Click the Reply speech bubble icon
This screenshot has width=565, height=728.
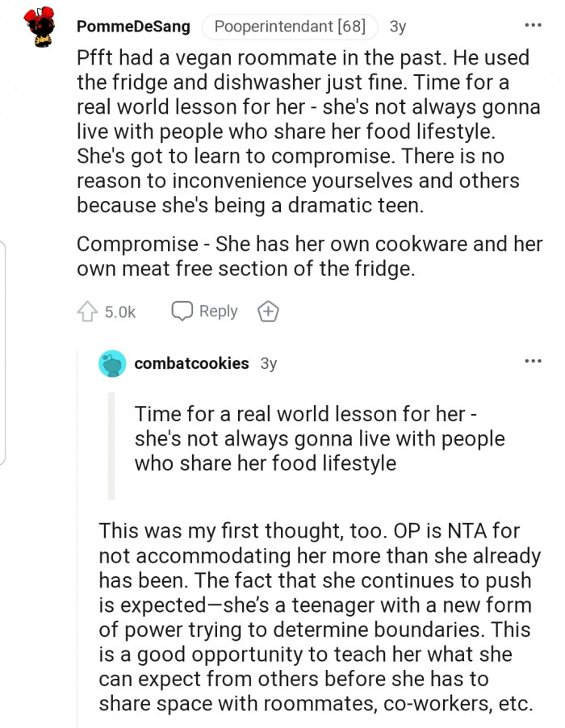coord(182,312)
